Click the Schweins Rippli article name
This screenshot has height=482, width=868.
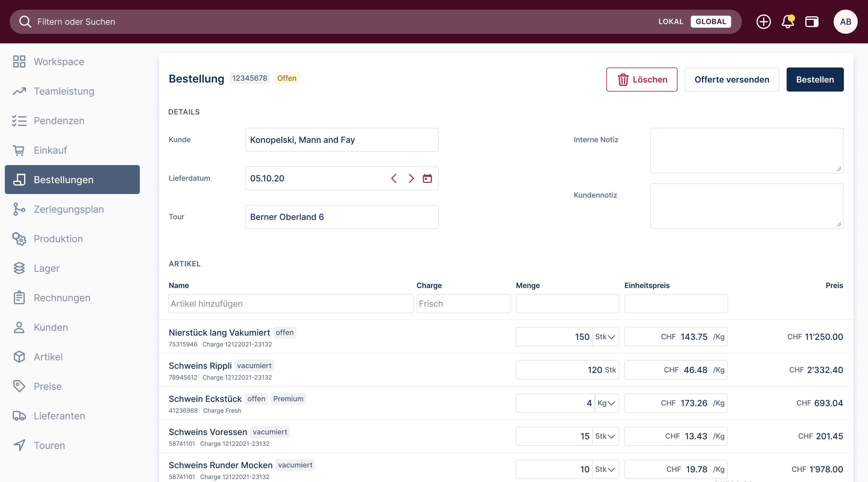(x=200, y=366)
